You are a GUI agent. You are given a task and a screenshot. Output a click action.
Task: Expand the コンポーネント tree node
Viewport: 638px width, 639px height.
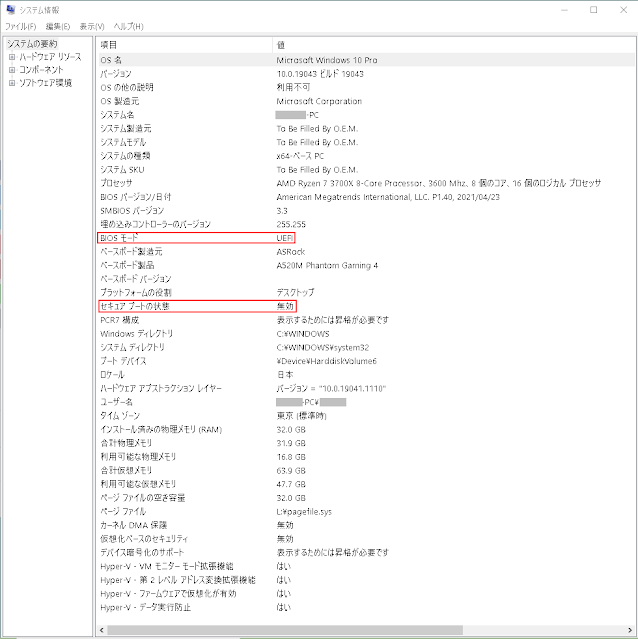pyautogui.click(x=11, y=70)
